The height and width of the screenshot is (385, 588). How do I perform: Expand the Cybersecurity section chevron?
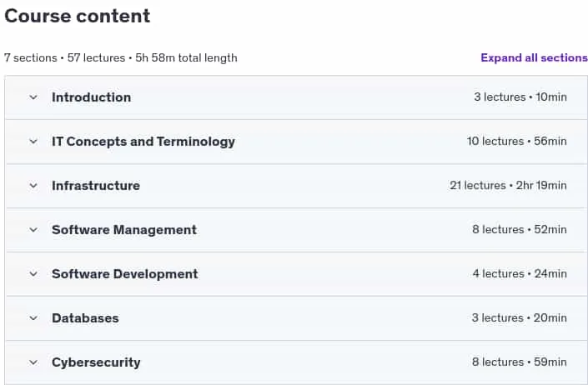[33, 362]
